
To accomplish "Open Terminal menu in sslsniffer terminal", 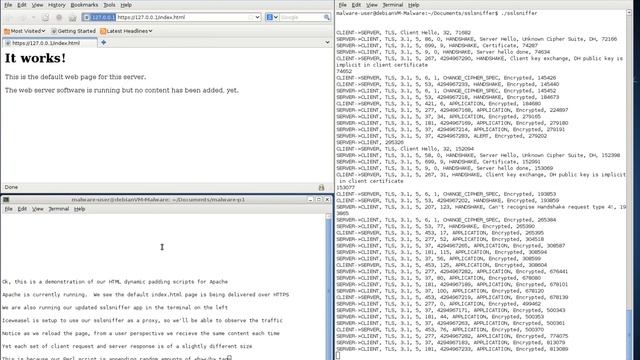I will 393,5.
